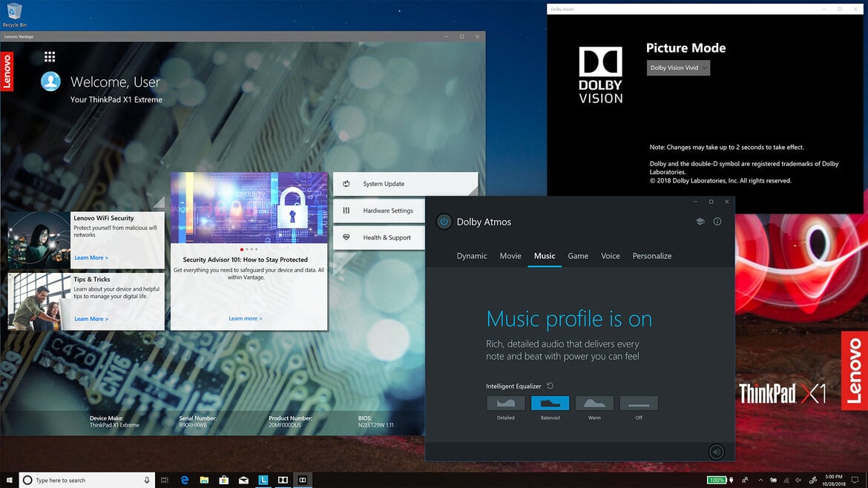Open the Recycle Bin desktop icon
This screenshot has height=488, width=868.
coord(14,14)
